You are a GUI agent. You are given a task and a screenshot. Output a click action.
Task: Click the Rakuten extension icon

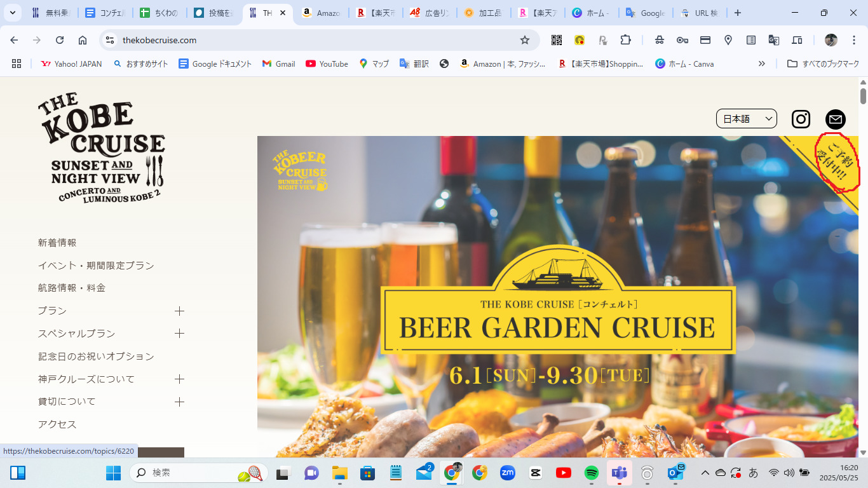point(602,40)
